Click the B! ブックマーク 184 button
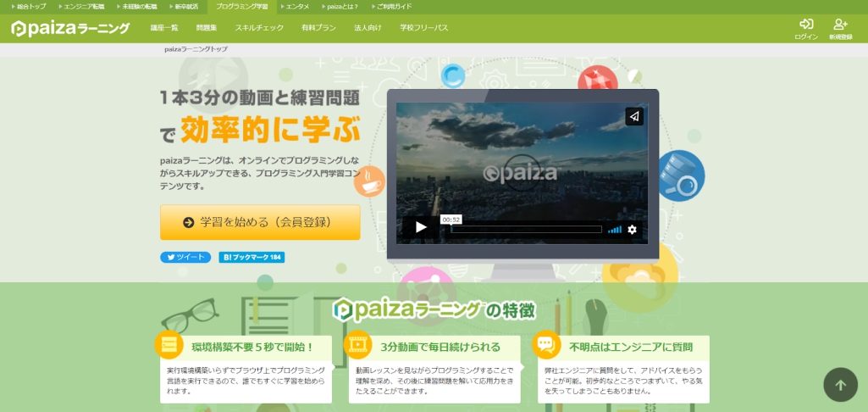868x412 pixels. coord(252,258)
